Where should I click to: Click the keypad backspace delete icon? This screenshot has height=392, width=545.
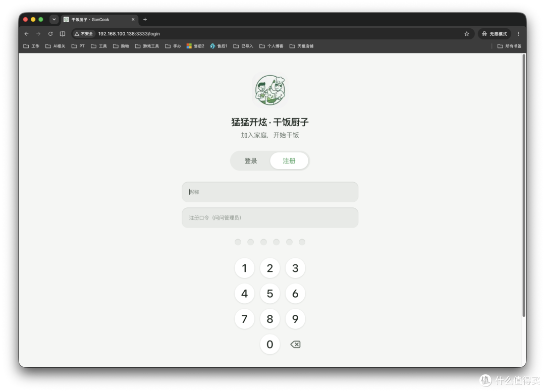[295, 345]
